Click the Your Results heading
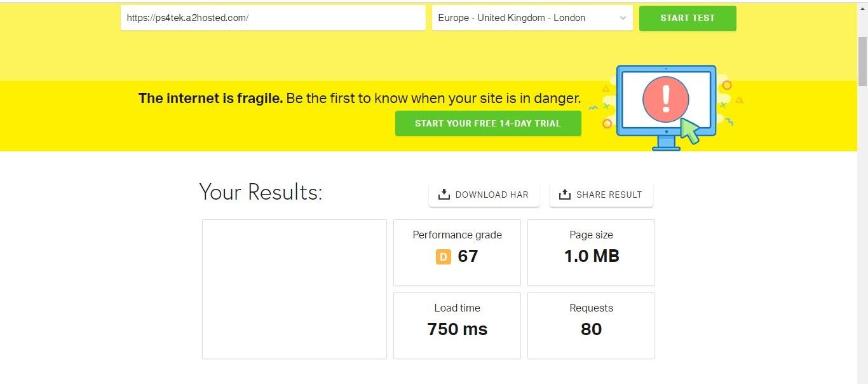 coord(261,192)
